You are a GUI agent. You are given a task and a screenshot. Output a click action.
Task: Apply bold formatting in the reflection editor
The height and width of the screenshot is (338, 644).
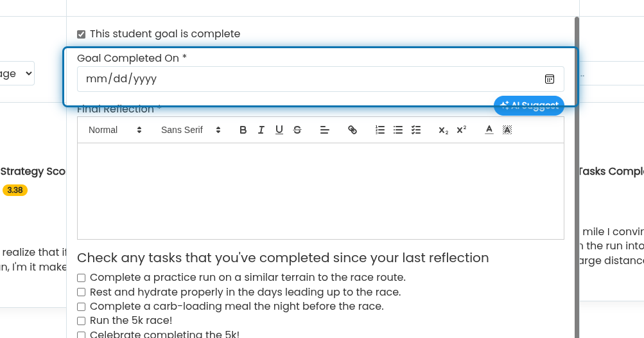coord(243,130)
